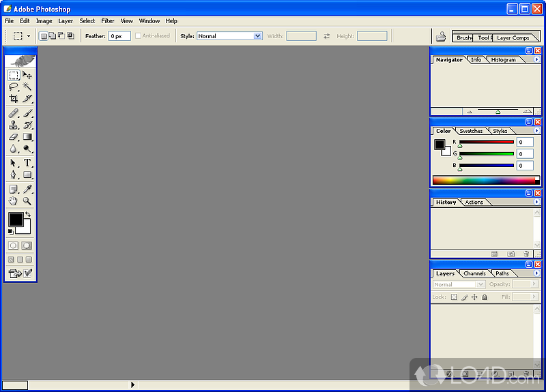The width and height of the screenshot is (546, 392).
Task: Enable the Anti-aliased checkbox
Action: [139, 36]
